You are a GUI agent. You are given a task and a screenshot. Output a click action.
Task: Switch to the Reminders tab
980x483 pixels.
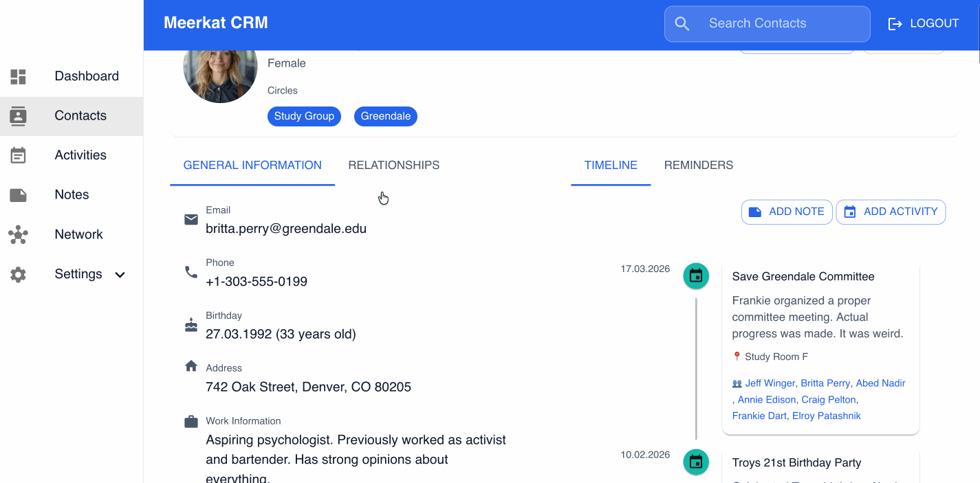[x=699, y=166]
